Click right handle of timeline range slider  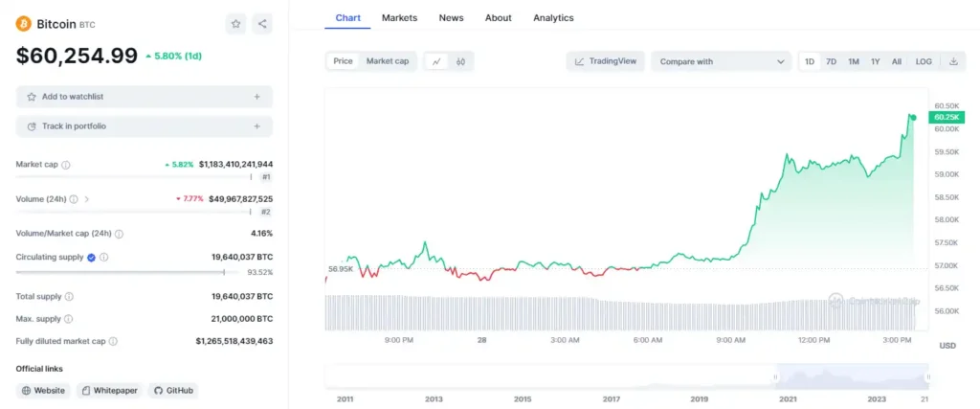[x=928, y=376]
